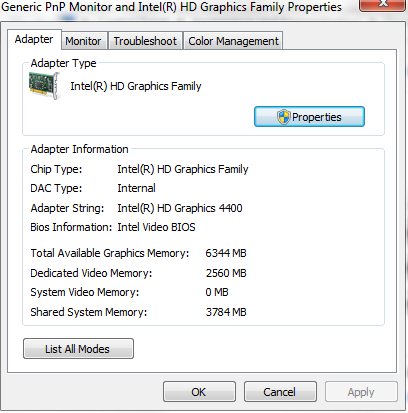Click the graphics adapter card icon
This screenshot has height=413, width=408.
point(44,86)
